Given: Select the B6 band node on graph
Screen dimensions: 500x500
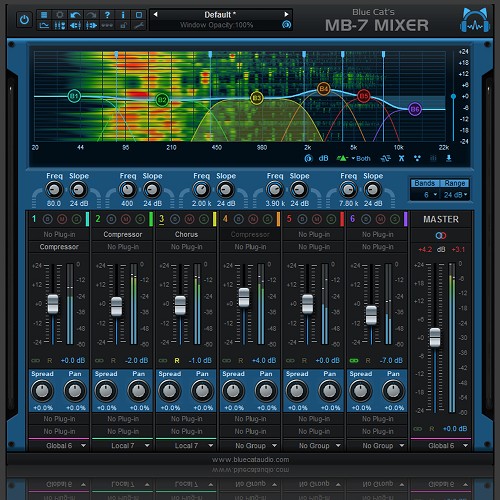Looking at the screenshot, I should [415, 109].
